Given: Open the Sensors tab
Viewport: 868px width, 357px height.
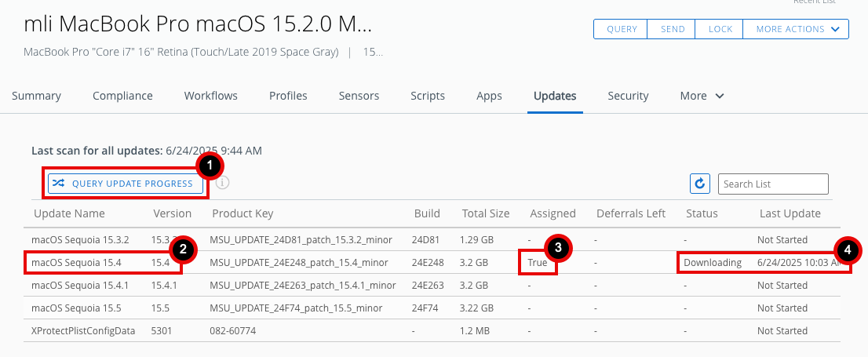Looking at the screenshot, I should [359, 96].
